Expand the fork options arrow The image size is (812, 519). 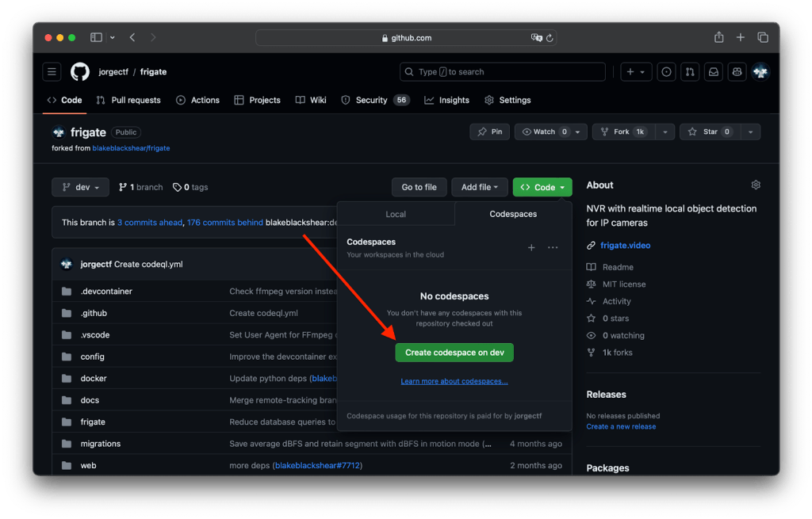pyautogui.click(x=665, y=132)
